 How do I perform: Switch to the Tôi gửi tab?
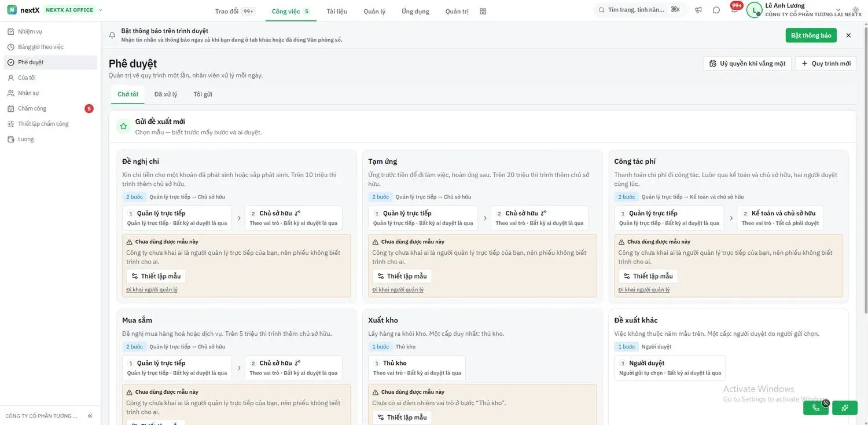point(203,94)
